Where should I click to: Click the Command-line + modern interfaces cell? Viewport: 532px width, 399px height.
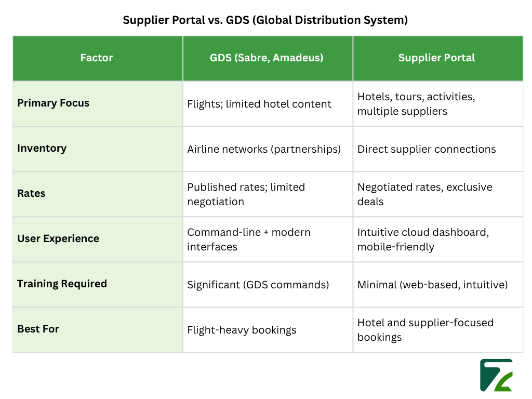248,239
